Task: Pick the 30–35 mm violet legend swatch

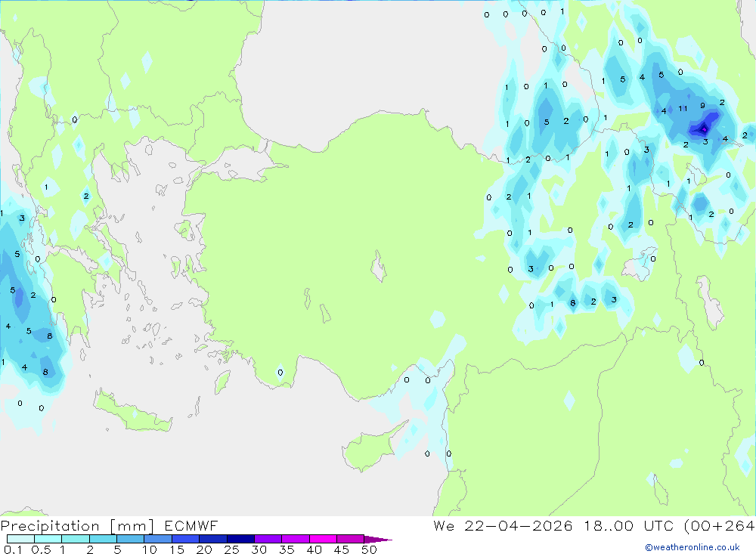Action: (268, 539)
